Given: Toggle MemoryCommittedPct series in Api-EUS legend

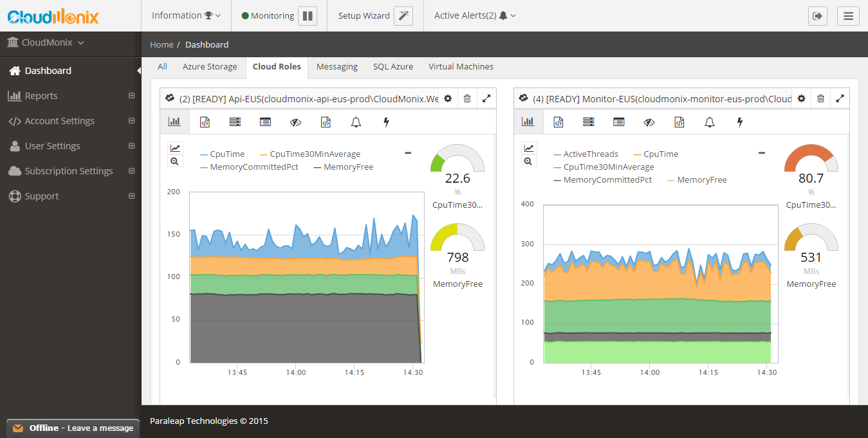Looking at the screenshot, I should [249, 167].
